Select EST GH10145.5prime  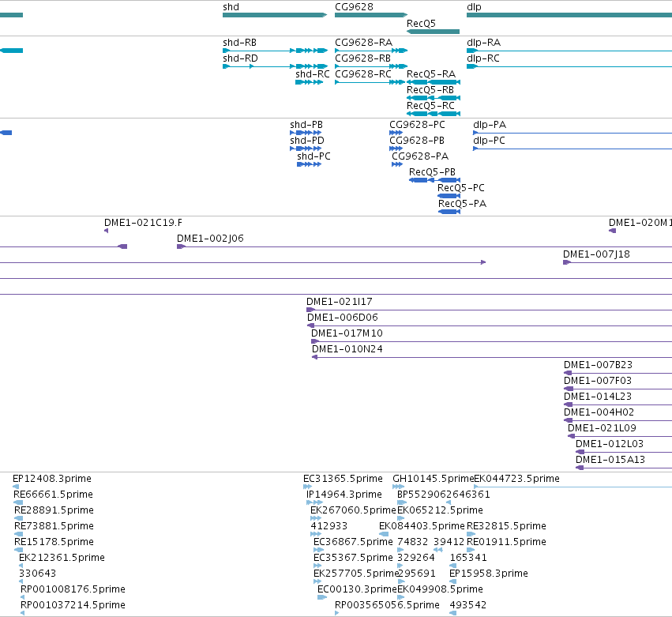[399, 487]
